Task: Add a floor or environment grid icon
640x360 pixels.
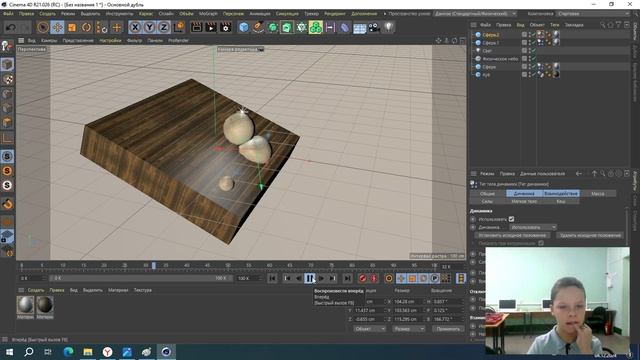Action: coord(359,28)
